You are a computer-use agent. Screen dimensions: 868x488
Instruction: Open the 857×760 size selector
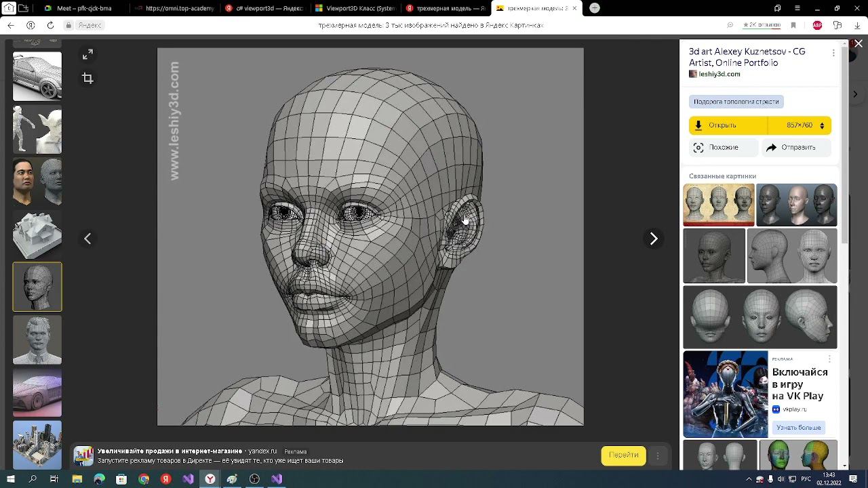tap(804, 125)
